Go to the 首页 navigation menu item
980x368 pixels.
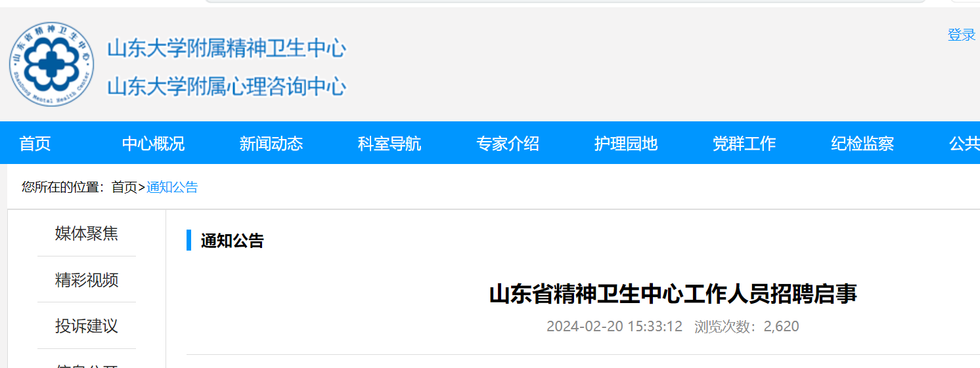[35, 144]
